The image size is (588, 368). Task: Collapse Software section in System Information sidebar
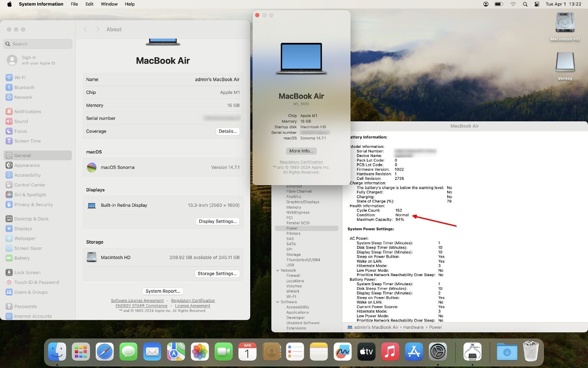278,302
